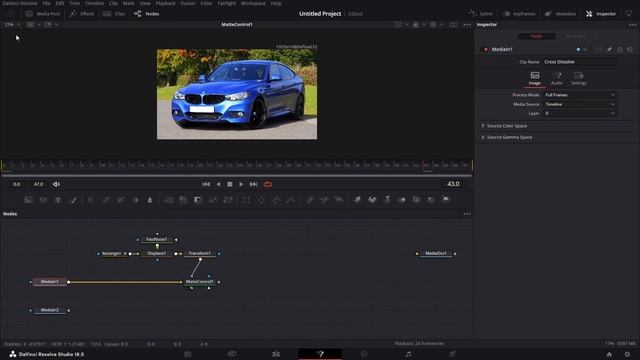Add a Text+ tool from toolbar
640x360 pixels.
58,200
